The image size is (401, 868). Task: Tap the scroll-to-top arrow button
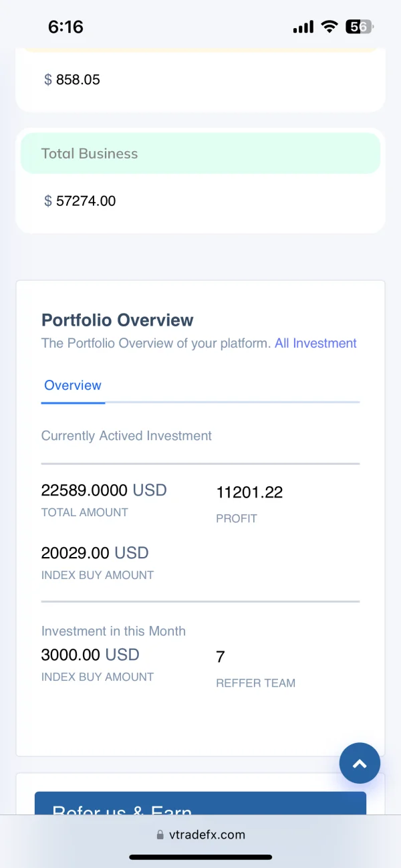(x=360, y=763)
